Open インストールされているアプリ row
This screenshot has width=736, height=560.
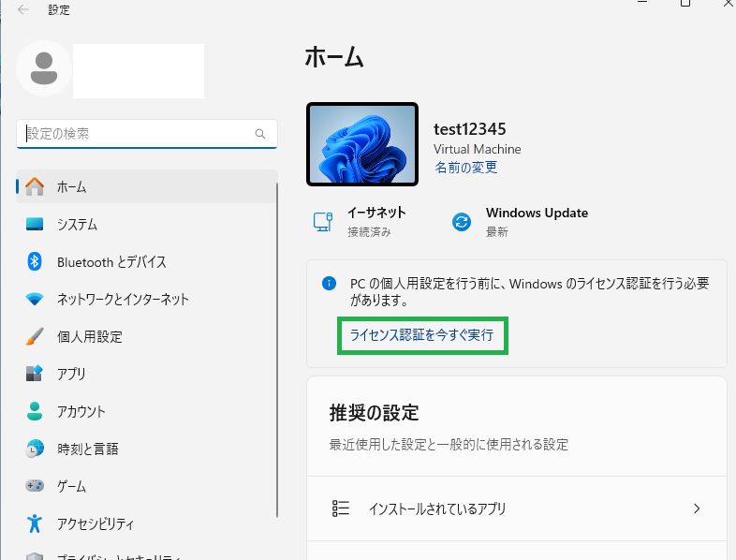[x=517, y=508]
